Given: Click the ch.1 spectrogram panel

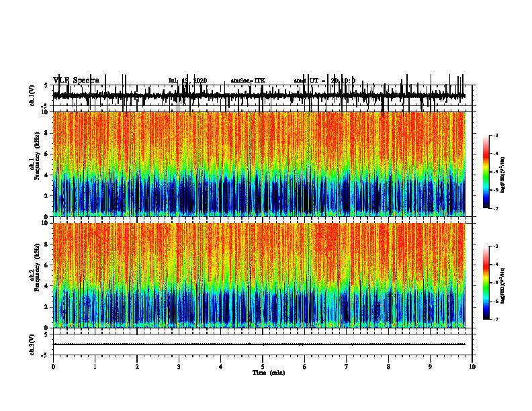Looking at the screenshot, I should pos(259,164).
